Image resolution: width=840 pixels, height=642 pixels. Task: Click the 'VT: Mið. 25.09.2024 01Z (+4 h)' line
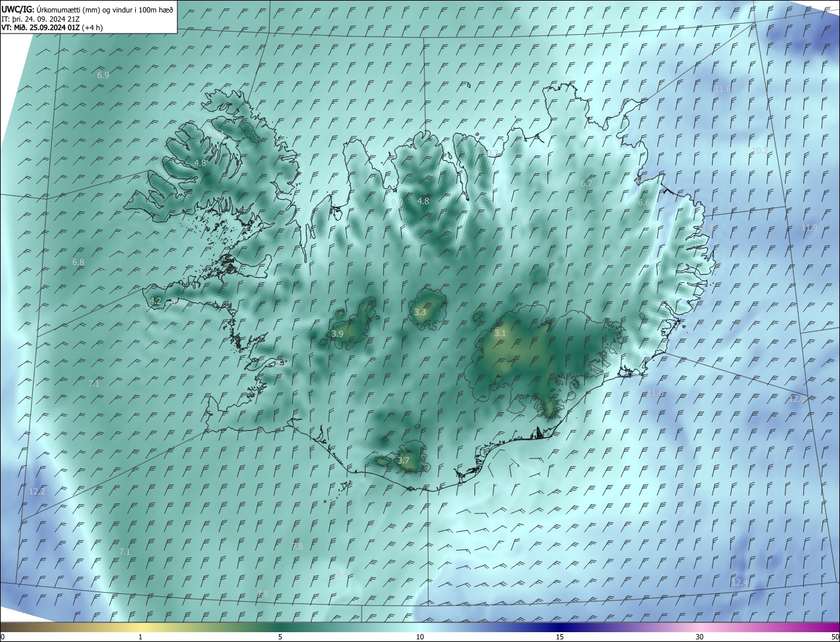[x=52, y=28]
